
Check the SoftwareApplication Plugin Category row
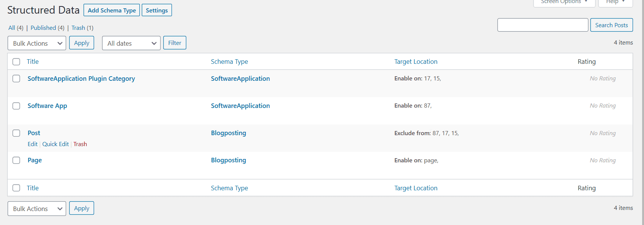coord(16,79)
